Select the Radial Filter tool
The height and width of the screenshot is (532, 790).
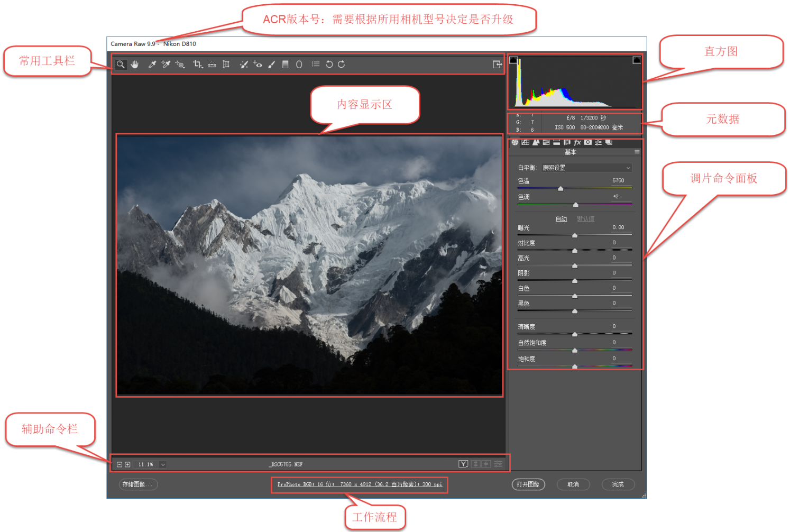click(x=299, y=65)
